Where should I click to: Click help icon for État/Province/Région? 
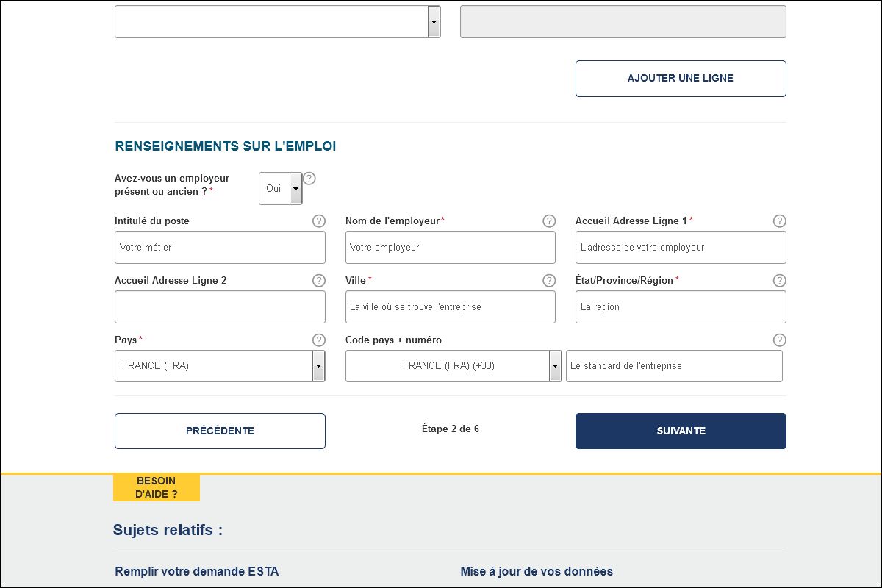[780, 281]
